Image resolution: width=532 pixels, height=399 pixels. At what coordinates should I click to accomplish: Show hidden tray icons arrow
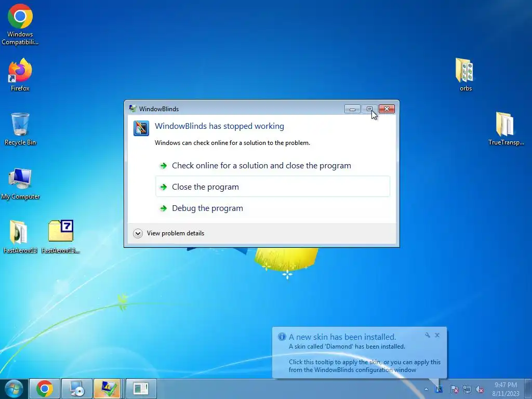[x=426, y=389]
